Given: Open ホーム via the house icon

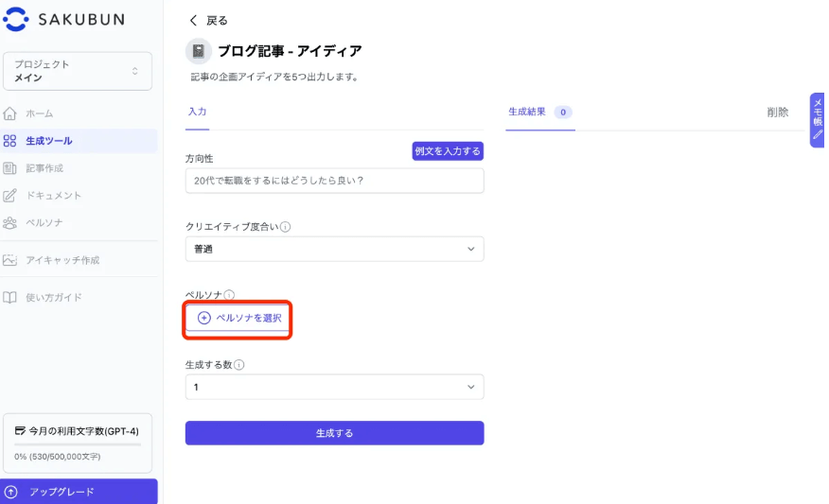Looking at the screenshot, I should coord(9,113).
